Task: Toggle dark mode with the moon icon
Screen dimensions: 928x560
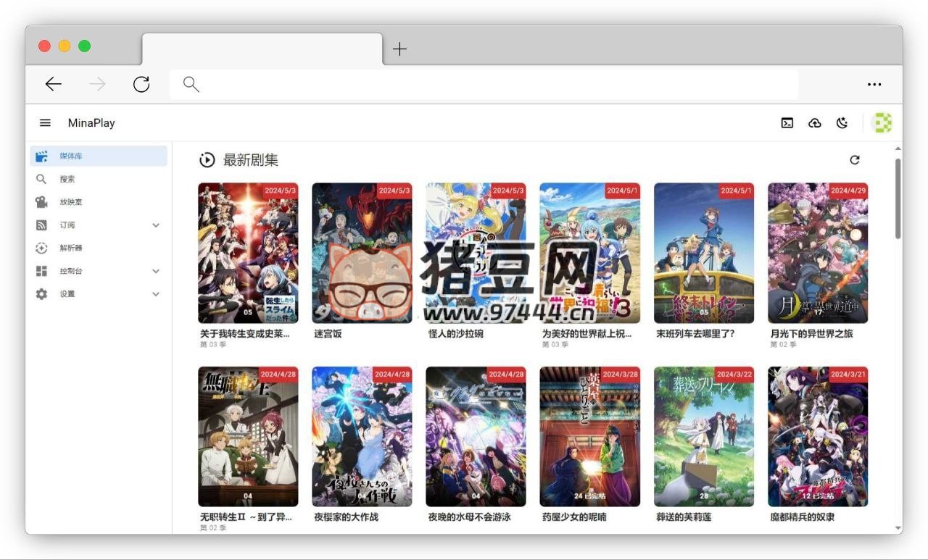Action: click(842, 123)
